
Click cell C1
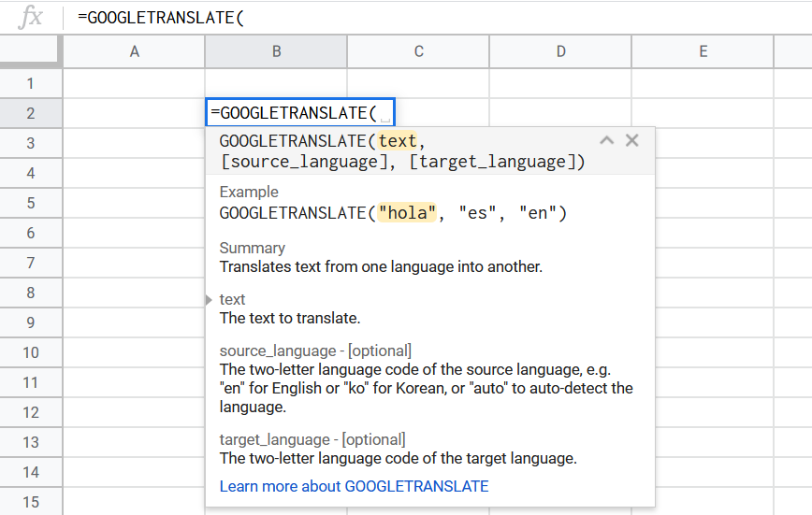click(x=418, y=83)
